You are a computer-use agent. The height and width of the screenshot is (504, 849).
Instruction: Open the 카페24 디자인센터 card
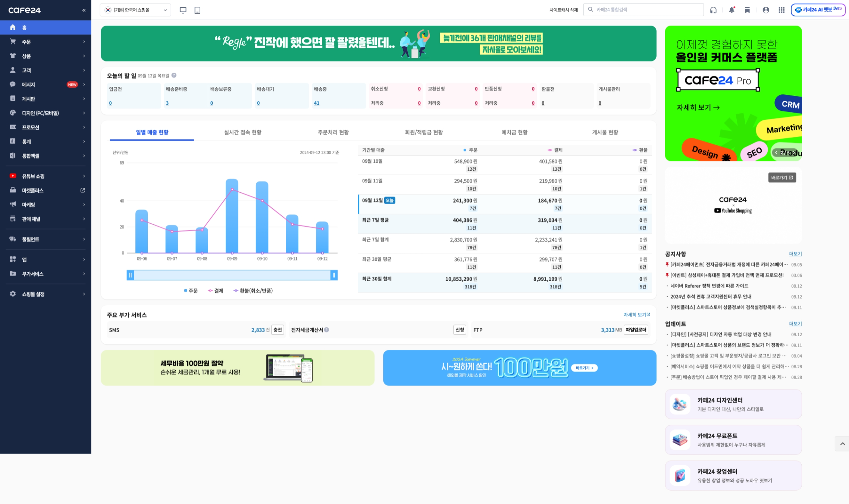point(733,404)
